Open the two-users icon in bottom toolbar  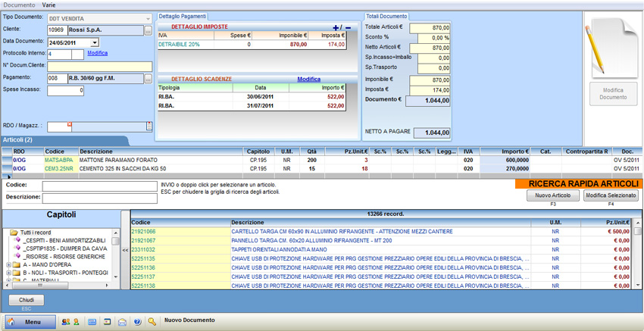click(64, 322)
